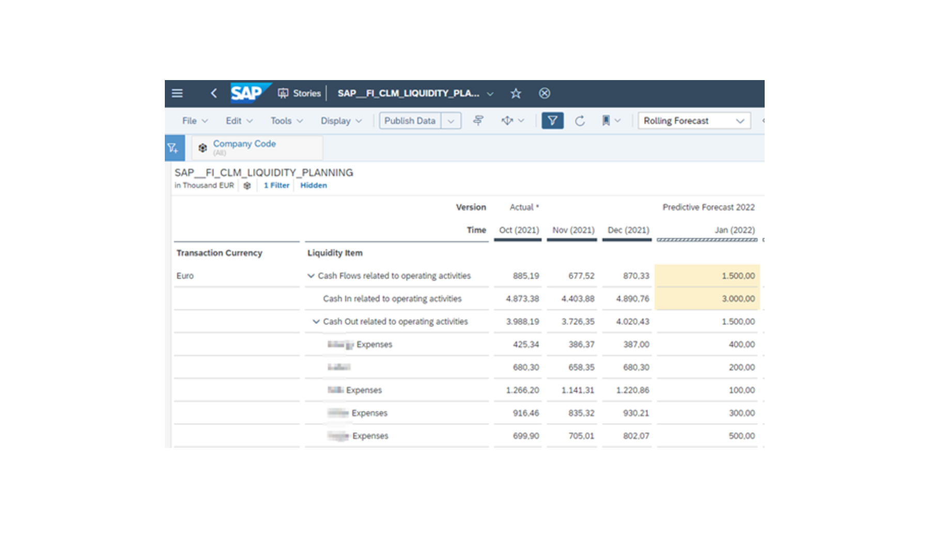Open the Edit menu
Screen dimensions: 930x560
click(239, 121)
